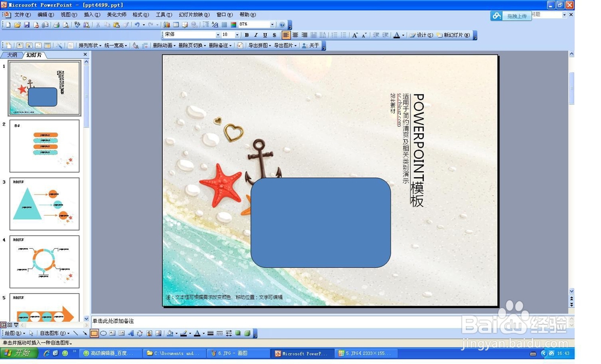Click the 拖拽上传 upload button

511,16
